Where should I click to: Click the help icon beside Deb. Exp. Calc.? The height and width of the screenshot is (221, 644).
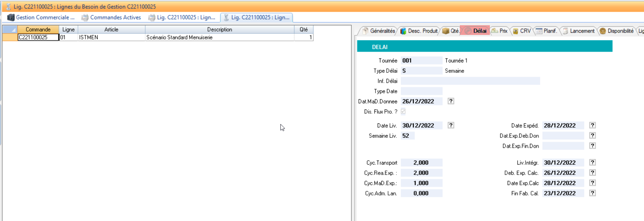[592, 173]
